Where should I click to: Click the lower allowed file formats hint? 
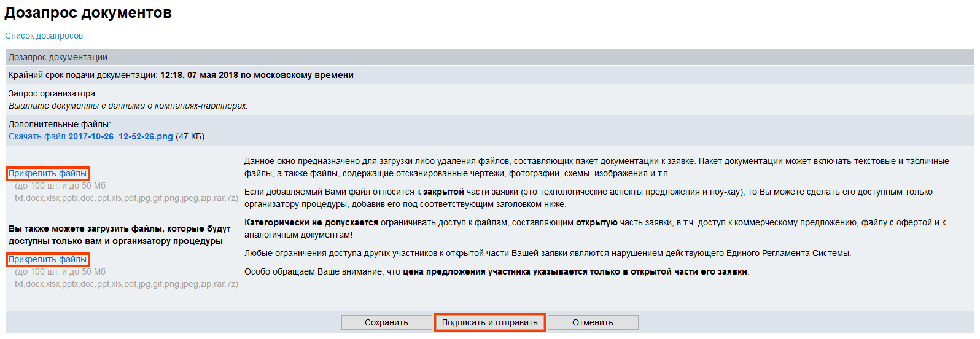tap(126, 284)
